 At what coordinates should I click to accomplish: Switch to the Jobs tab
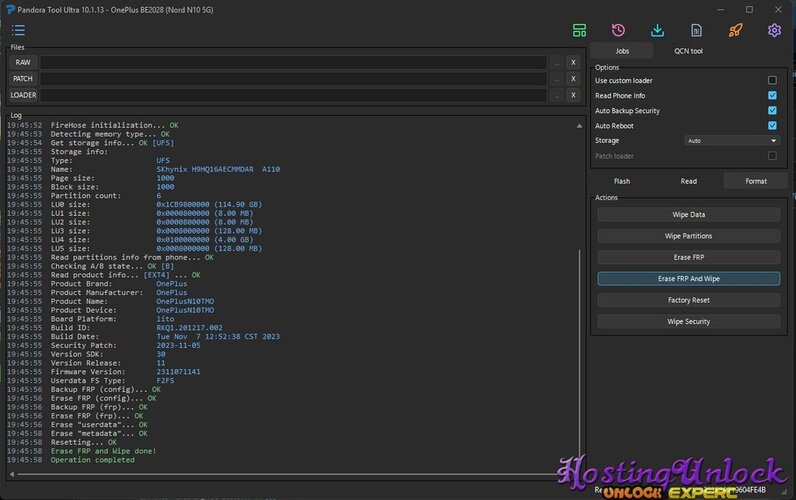click(x=622, y=51)
